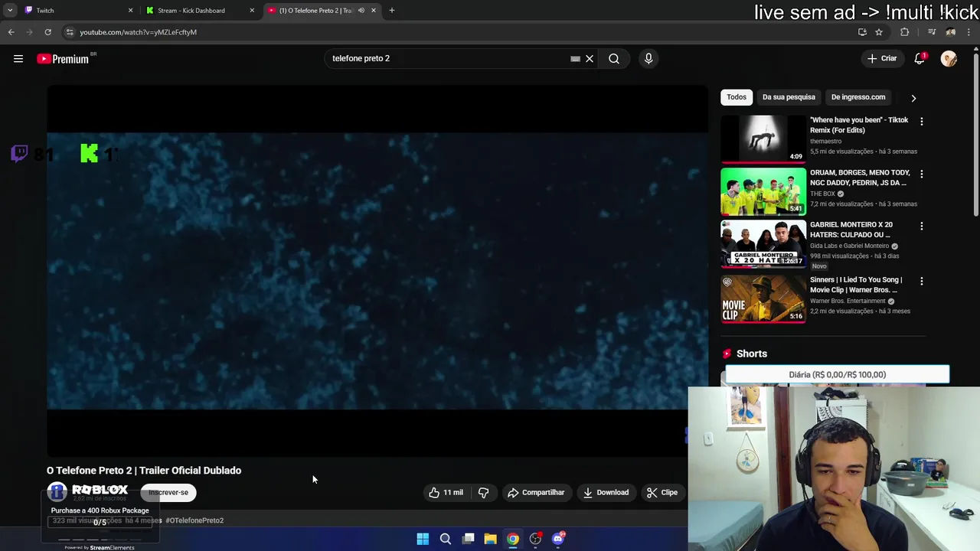Open the #OTelefonePreto2 hashtag link
Image resolution: width=980 pixels, height=551 pixels.
point(194,520)
